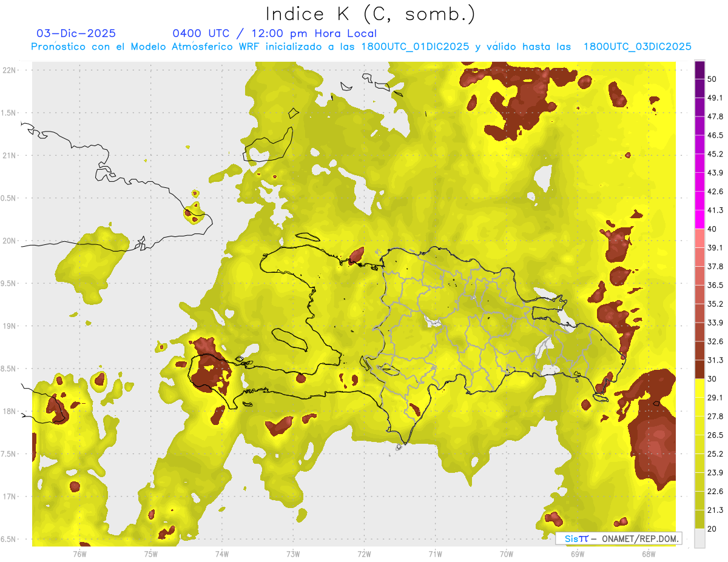Select the '19N' latitude label

click(10, 326)
